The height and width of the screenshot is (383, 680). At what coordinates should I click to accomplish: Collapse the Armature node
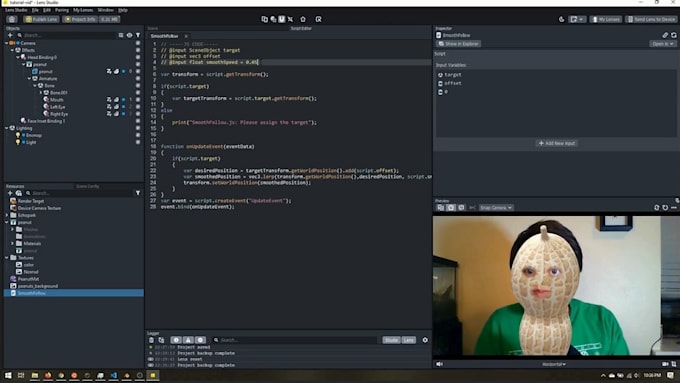(29, 79)
